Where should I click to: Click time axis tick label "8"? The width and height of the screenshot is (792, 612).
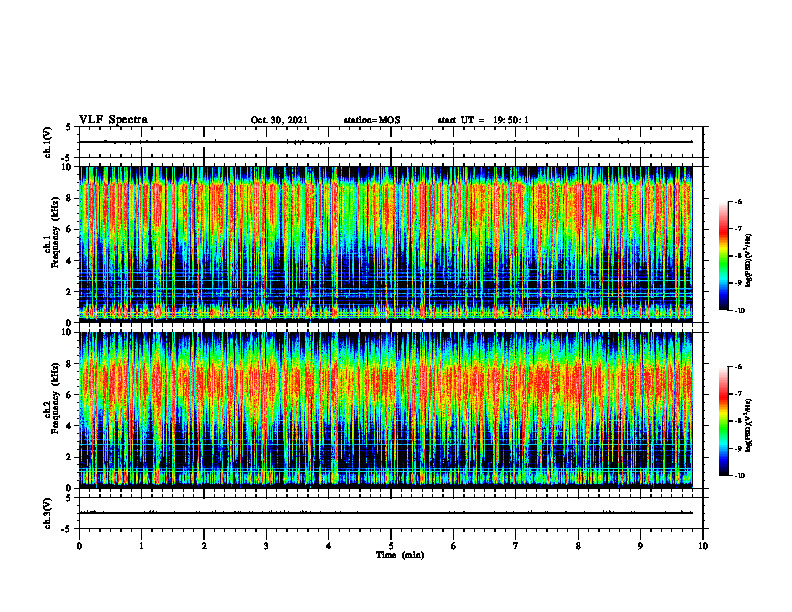coord(578,546)
